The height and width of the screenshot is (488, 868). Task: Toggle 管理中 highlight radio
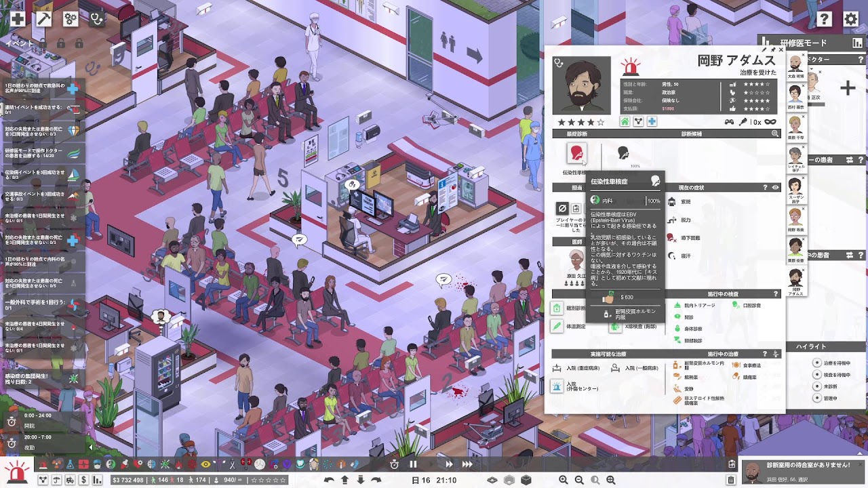(x=816, y=398)
